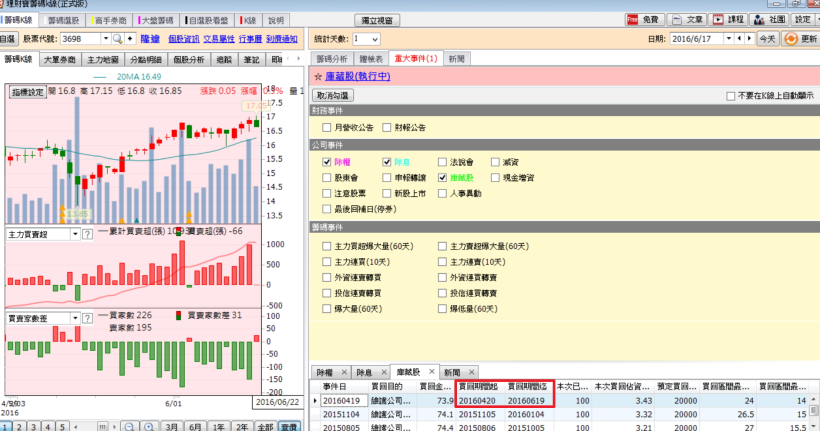Open the date picker dropdown arrow
The image size is (820, 431).
(x=727, y=38)
